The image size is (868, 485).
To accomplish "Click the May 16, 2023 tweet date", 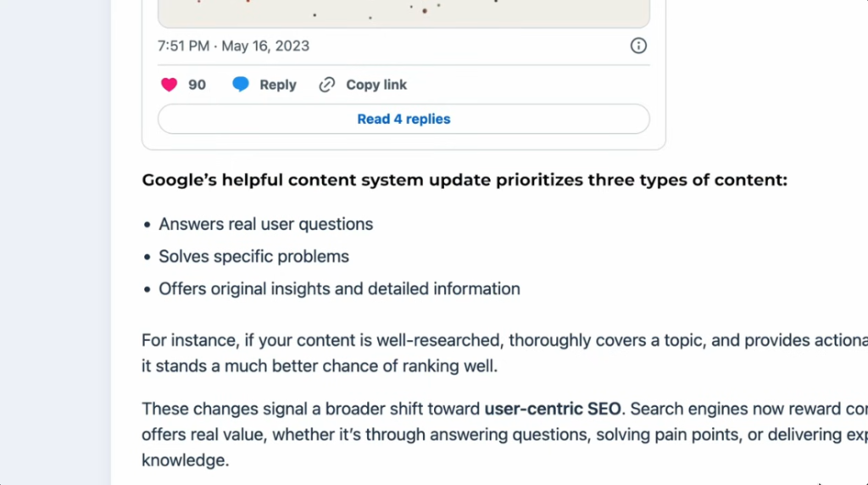I will [265, 46].
